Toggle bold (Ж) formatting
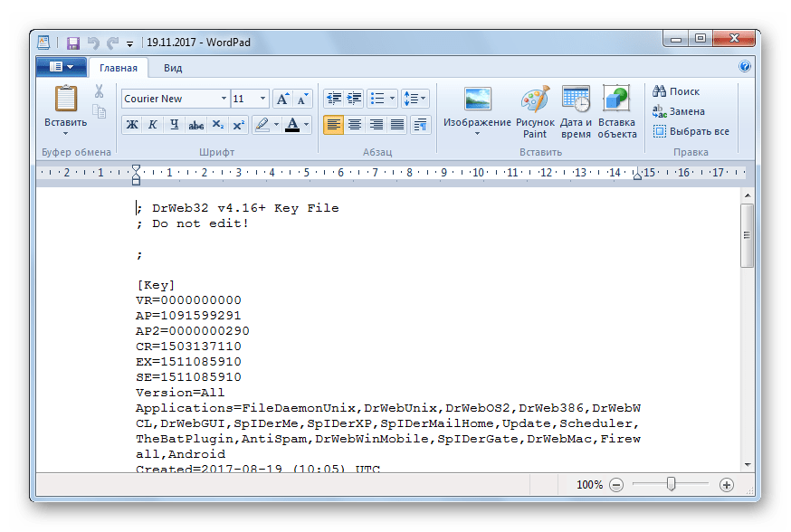The image size is (791, 532). 132,125
